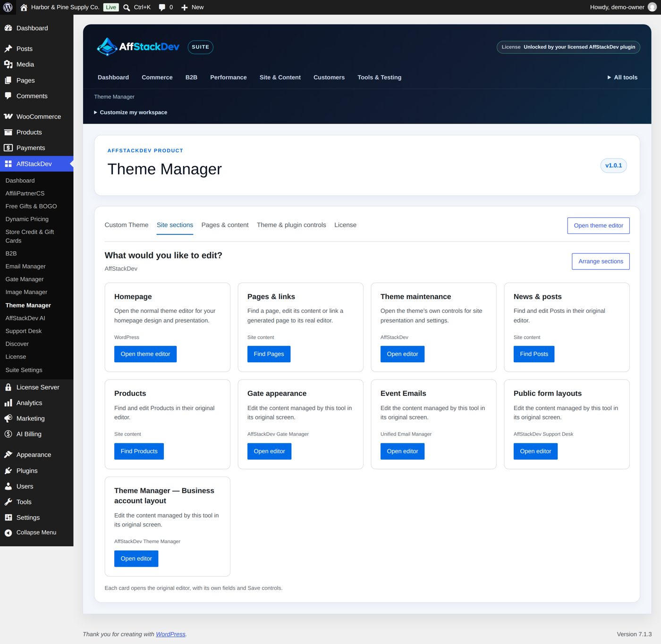Click the WordPress logo icon in the admin bar
The height and width of the screenshot is (644, 661).
[8, 7]
